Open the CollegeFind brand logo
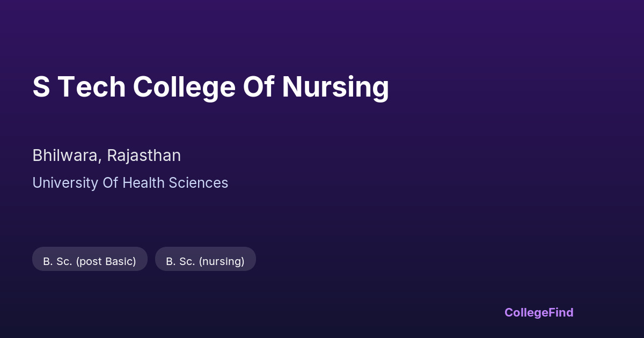 [538, 312]
